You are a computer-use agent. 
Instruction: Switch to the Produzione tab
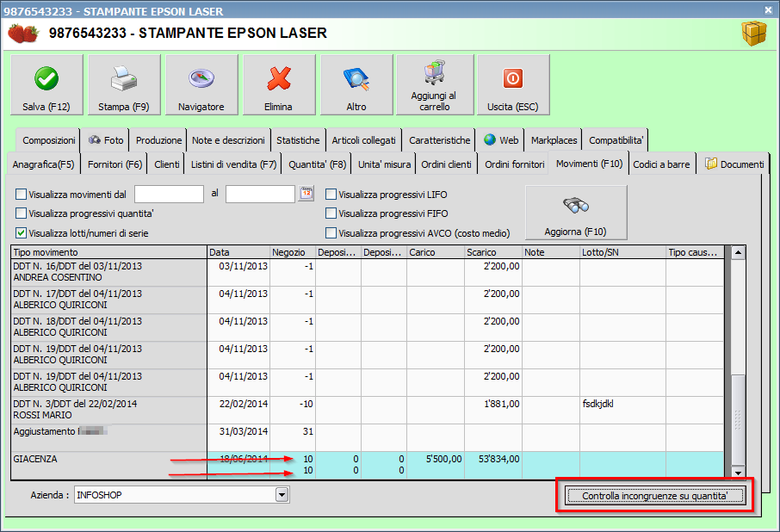click(x=158, y=140)
